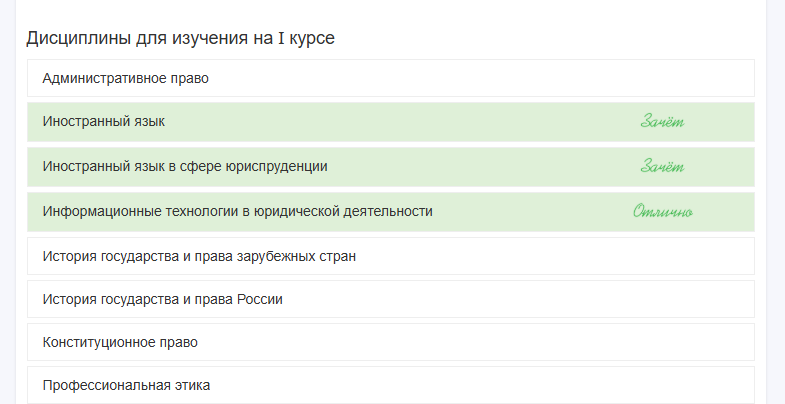The height and width of the screenshot is (404, 785).
Task: Click empty grade area of Профессиональная этика row
Action: pyautogui.click(x=662, y=385)
